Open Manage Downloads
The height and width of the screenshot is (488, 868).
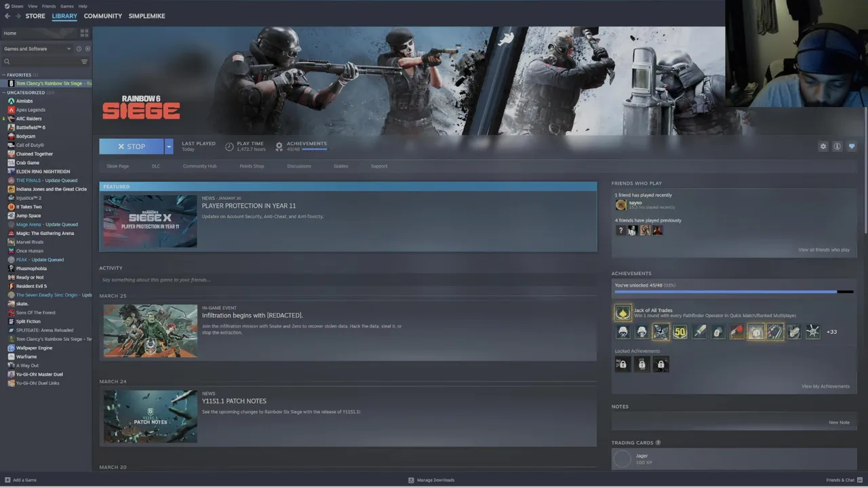(431, 480)
